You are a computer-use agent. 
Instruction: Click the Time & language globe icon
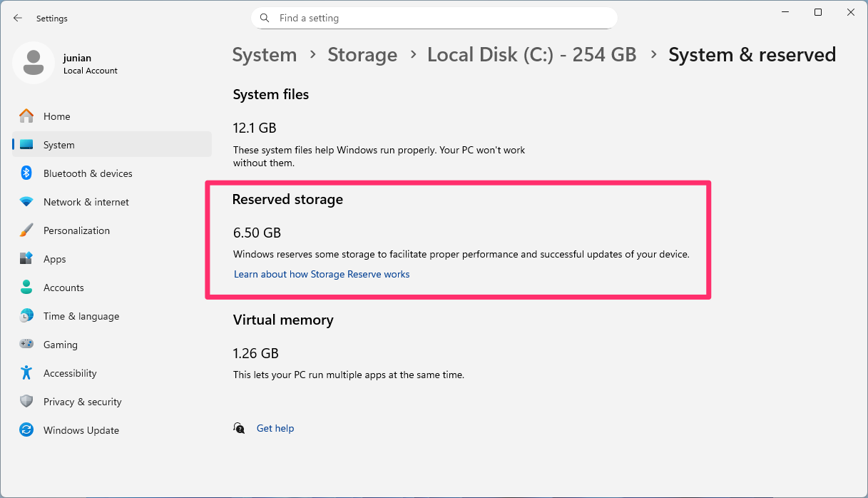click(x=26, y=316)
